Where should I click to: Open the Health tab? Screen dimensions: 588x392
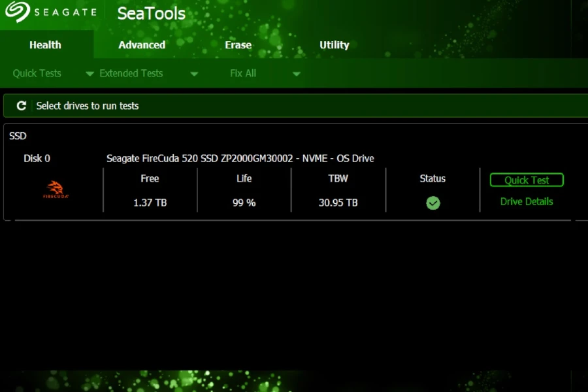[x=45, y=45]
